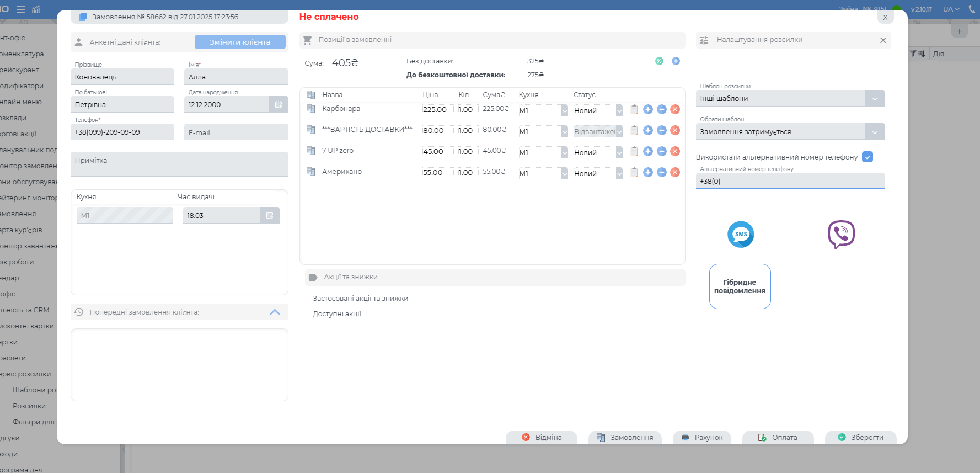
Task: Open the Обрати шаблон dropdown
Action: click(x=875, y=132)
